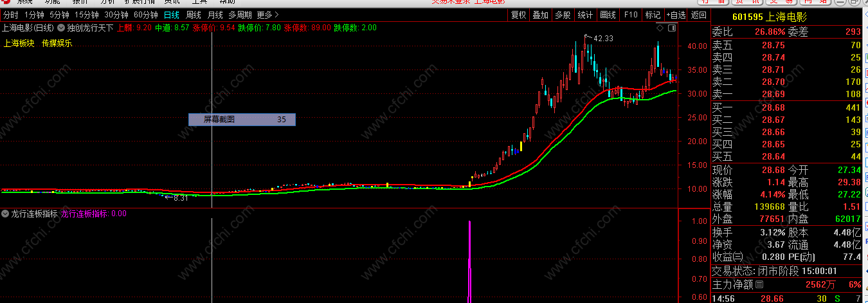
Task: Select the 5分钟 period tab
Action: [59, 15]
